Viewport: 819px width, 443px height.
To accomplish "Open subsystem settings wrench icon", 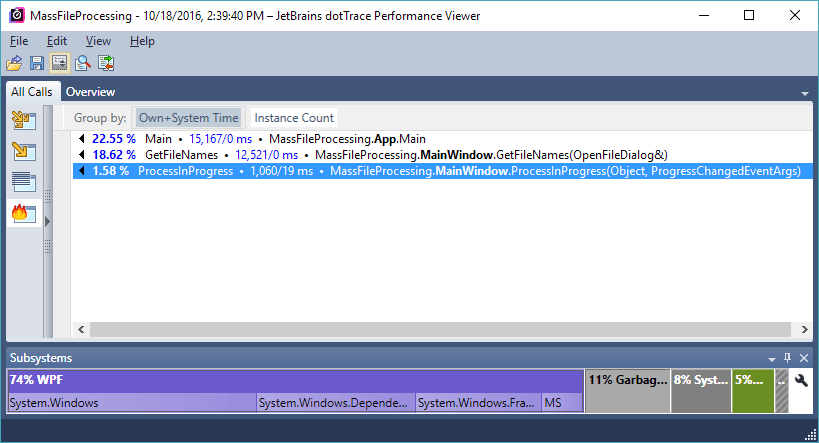I will (x=801, y=381).
